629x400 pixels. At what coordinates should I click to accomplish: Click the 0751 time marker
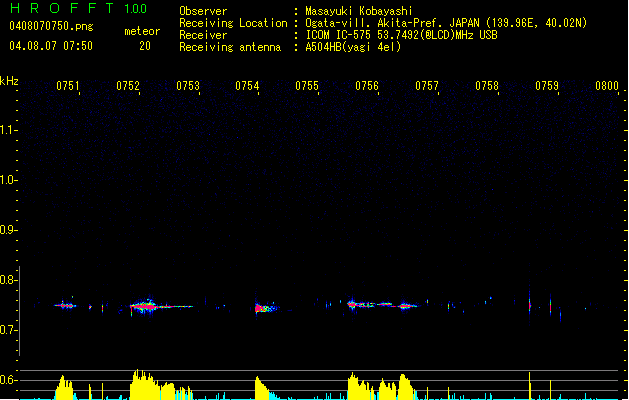click(x=68, y=86)
